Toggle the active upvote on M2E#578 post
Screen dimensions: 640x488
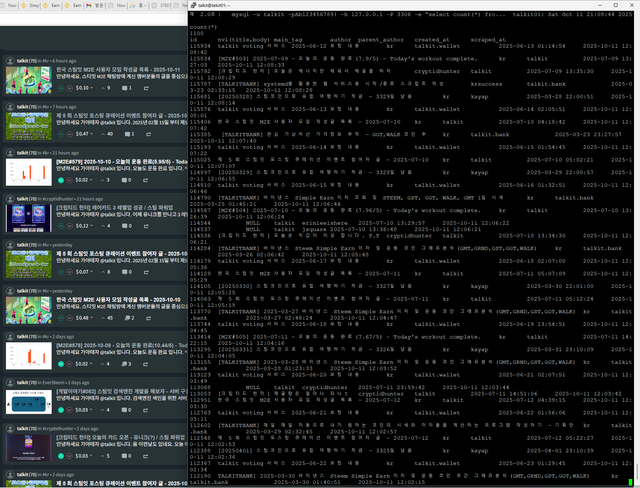coord(61,364)
